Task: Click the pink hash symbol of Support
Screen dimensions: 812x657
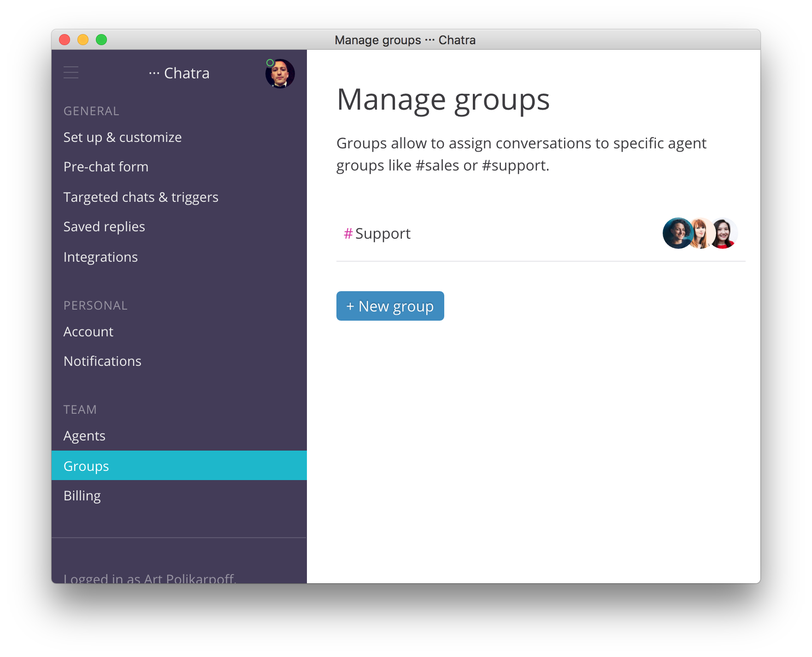Action: coord(348,234)
